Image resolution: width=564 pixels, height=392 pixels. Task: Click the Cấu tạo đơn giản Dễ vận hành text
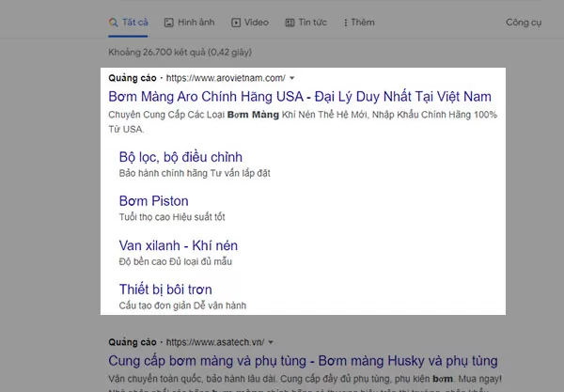(x=182, y=306)
